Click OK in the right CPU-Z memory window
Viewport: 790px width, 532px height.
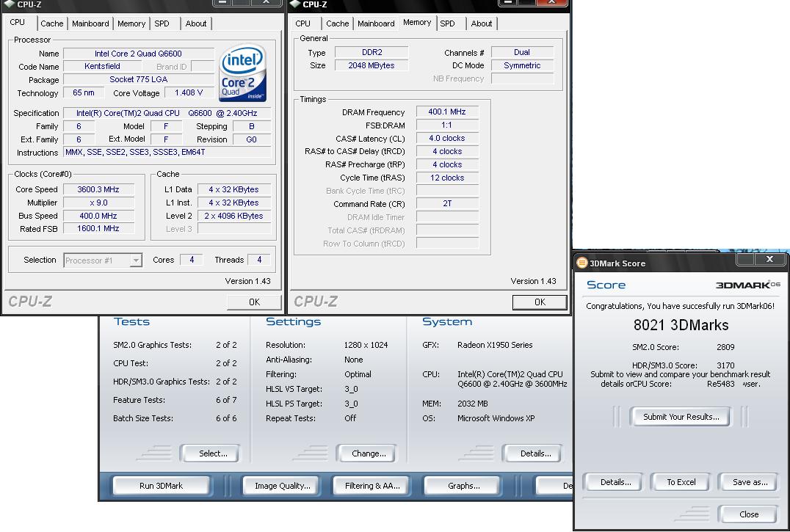pos(540,302)
